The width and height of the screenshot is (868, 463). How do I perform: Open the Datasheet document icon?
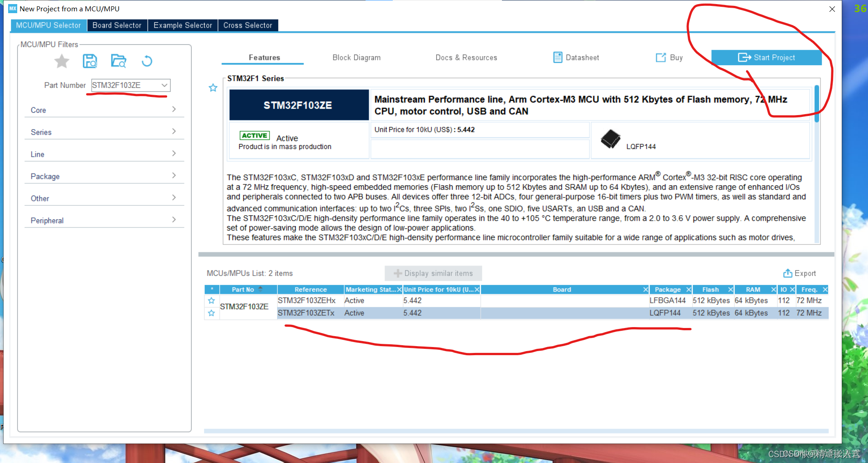[x=558, y=58]
